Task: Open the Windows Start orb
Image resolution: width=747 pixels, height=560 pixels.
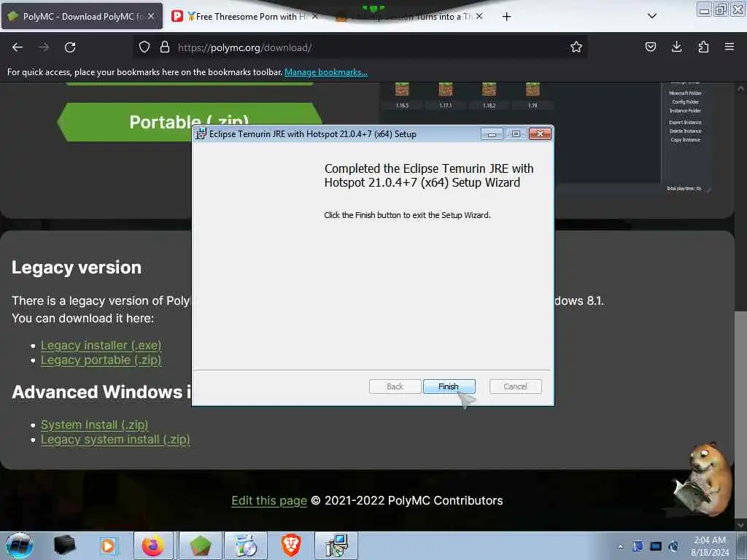Action: 19,545
